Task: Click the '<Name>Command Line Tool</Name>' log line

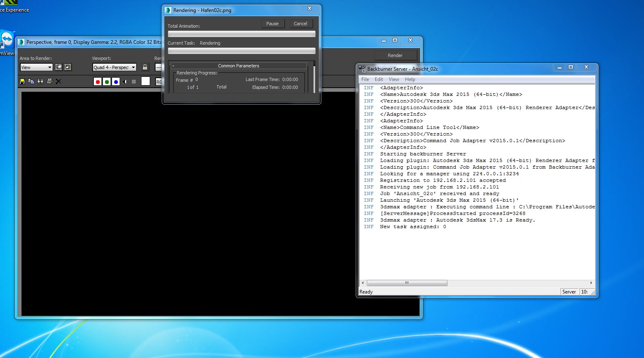Action: pos(430,127)
